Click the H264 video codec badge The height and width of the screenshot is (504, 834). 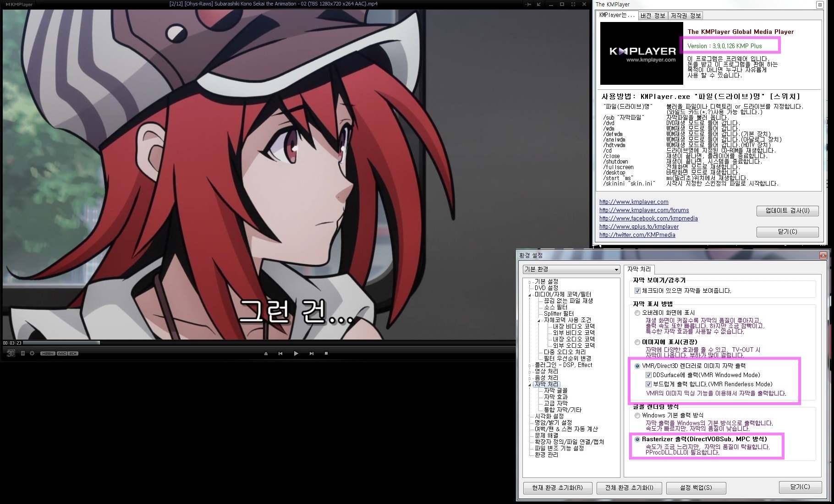pos(48,353)
